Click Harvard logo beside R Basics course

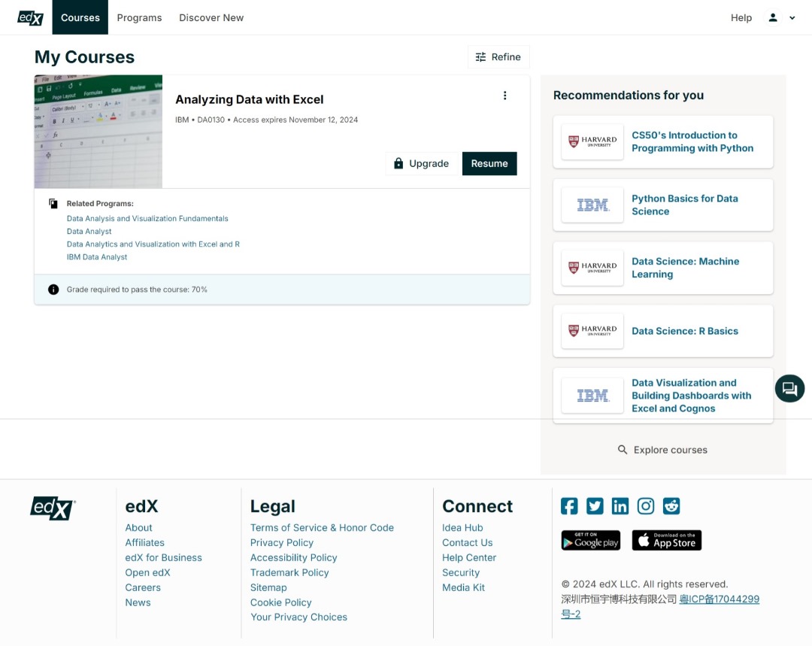[592, 331]
